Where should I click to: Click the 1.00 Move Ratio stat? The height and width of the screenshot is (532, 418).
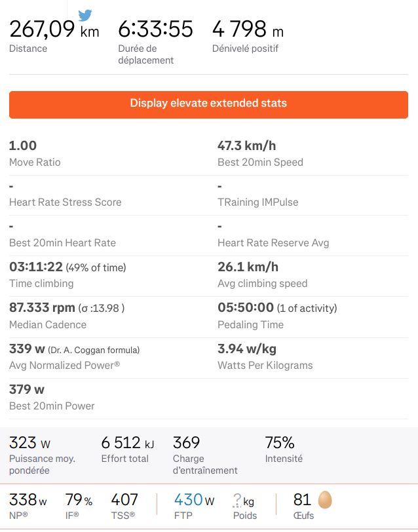tap(23, 146)
